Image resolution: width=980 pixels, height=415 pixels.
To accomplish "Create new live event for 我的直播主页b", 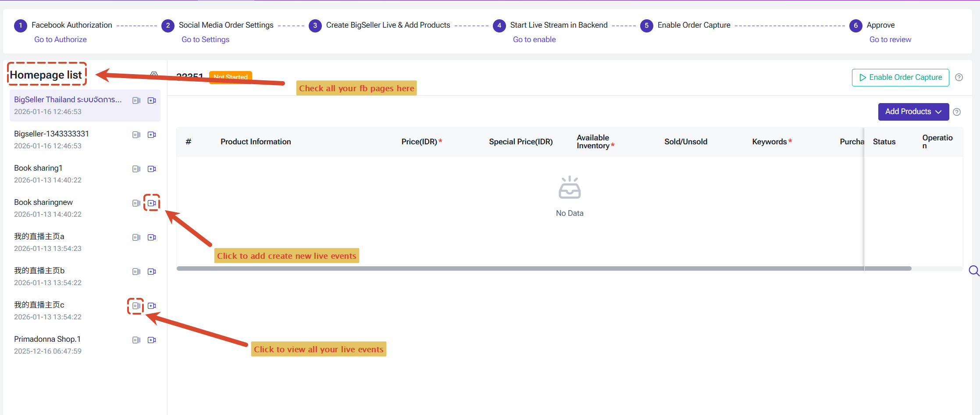I will [x=152, y=272].
